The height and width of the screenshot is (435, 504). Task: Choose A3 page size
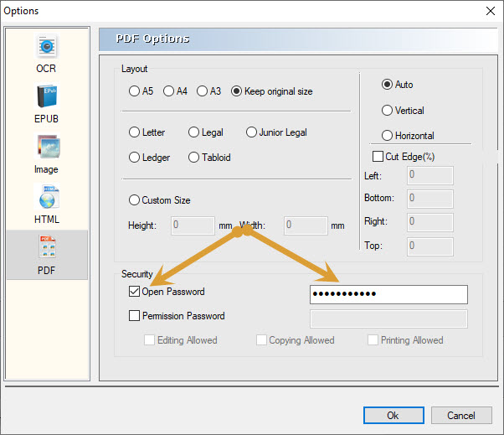[x=202, y=91]
